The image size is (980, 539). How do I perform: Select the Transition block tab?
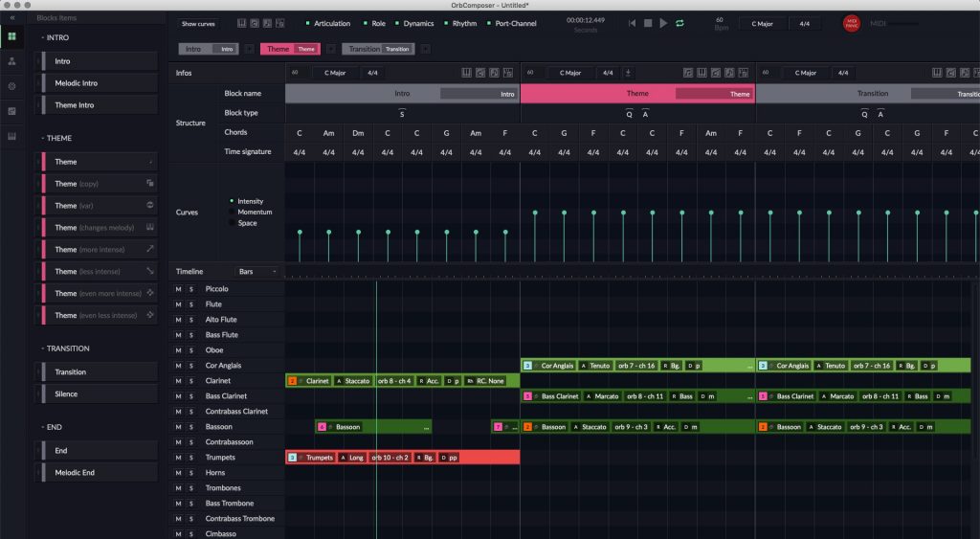pyautogui.click(x=378, y=49)
